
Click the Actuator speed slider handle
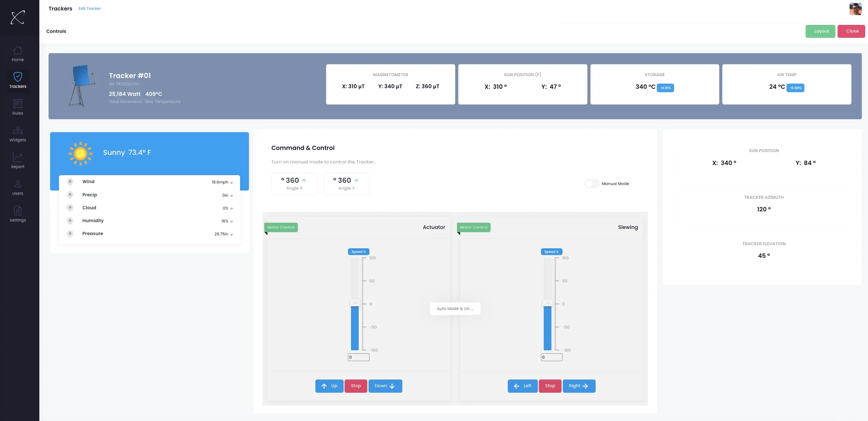(355, 303)
